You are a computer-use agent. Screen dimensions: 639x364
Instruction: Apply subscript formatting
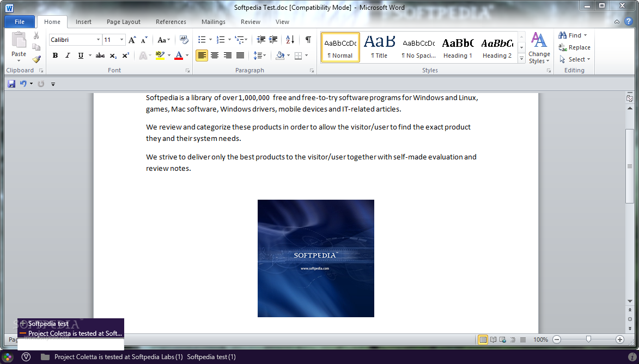coord(113,56)
